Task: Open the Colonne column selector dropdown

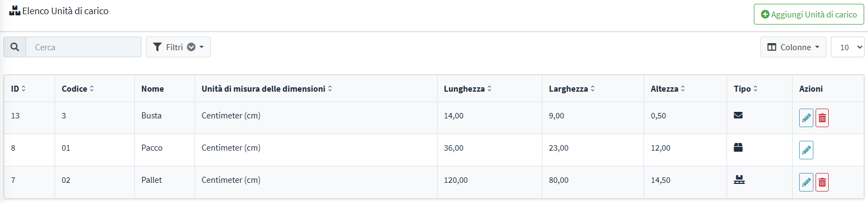Action: point(793,47)
